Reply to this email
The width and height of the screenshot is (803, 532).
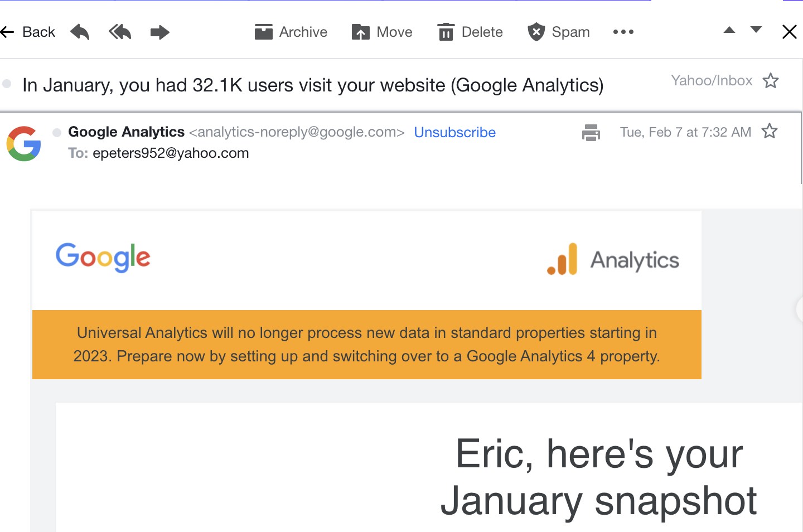(80, 32)
